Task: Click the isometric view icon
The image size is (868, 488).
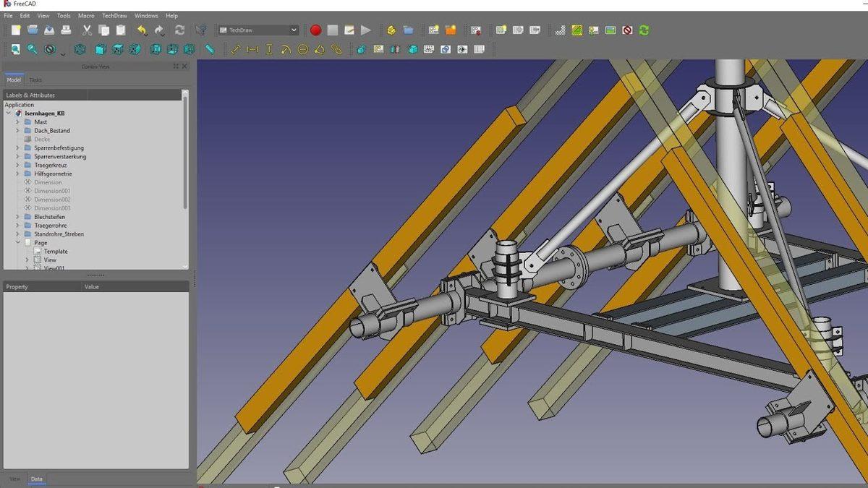Action: tap(80, 49)
